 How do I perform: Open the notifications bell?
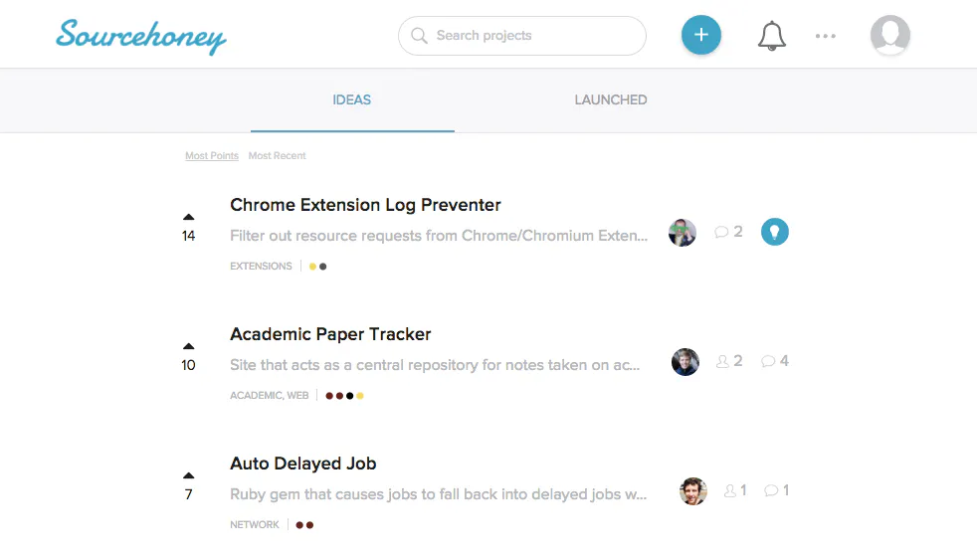tap(771, 36)
